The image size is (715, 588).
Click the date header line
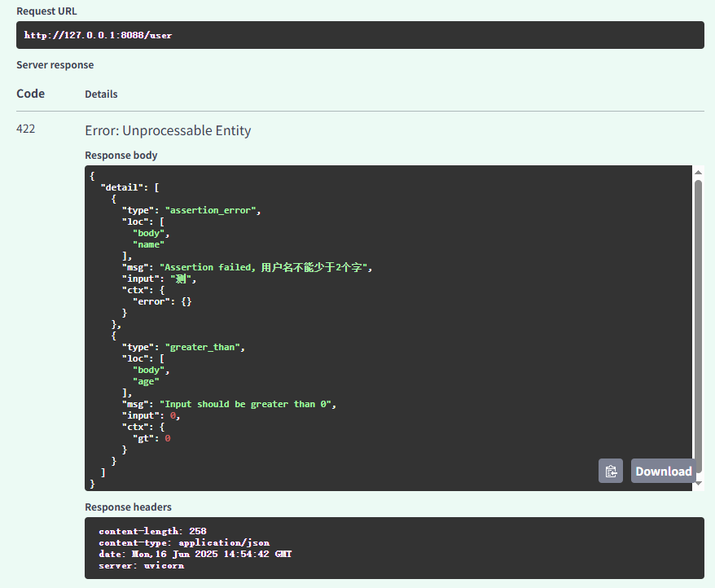click(195, 554)
